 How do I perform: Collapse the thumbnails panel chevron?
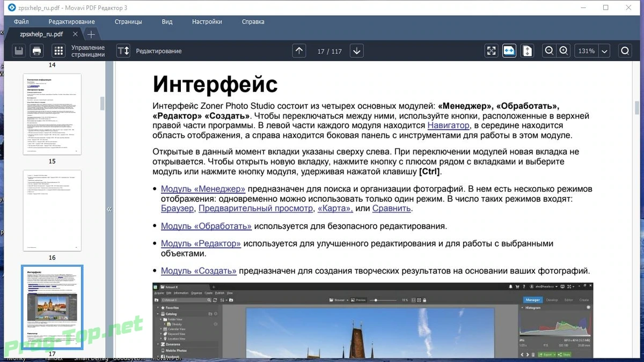click(x=109, y=209)
